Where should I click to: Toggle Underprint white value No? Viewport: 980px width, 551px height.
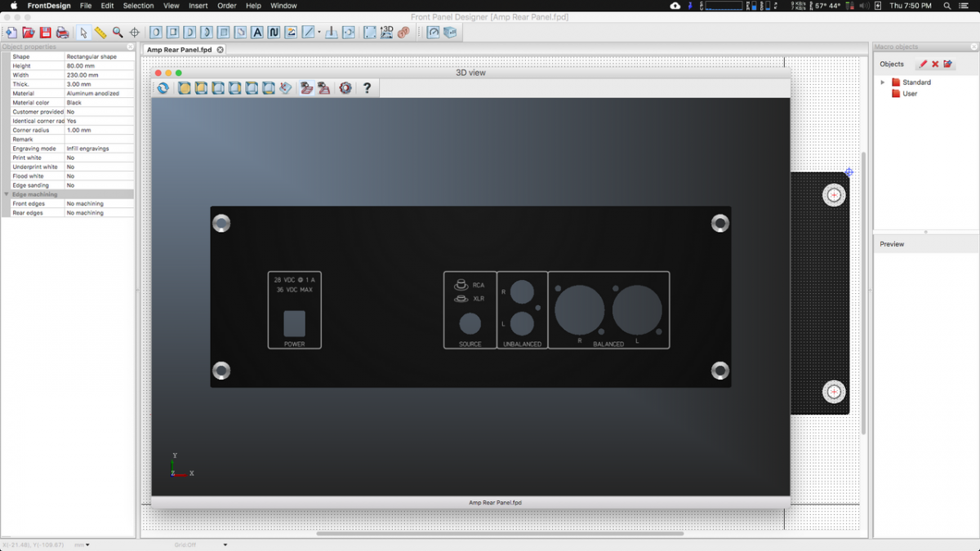[x=100, y=167]
